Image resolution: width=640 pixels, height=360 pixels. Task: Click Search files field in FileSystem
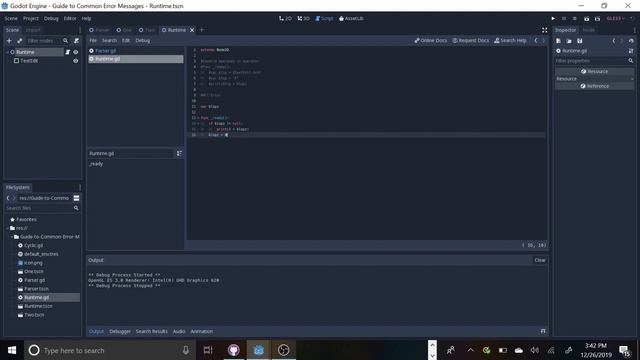click(39, 208)
